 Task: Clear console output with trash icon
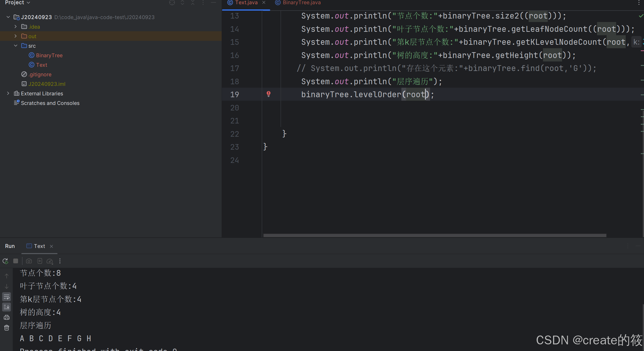click(7, 328)
